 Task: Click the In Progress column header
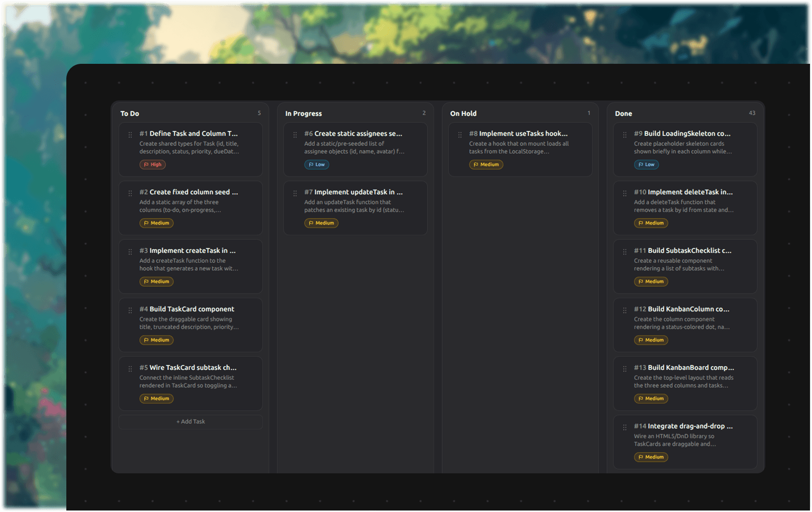pyautogui.click(x=303, y=114)
